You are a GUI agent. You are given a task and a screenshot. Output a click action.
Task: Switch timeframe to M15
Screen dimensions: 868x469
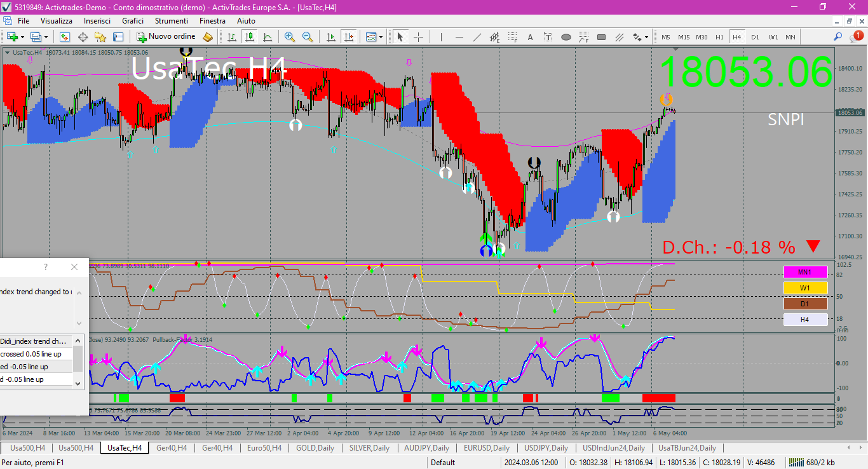click(684, 37)
